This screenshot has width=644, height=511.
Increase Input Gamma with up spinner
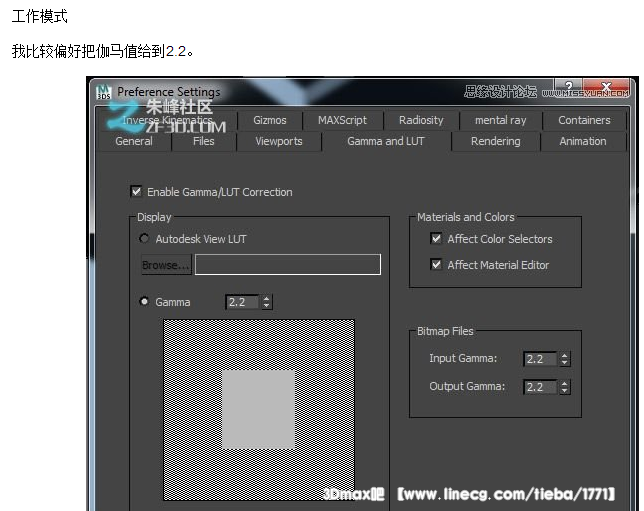[565, 355]
